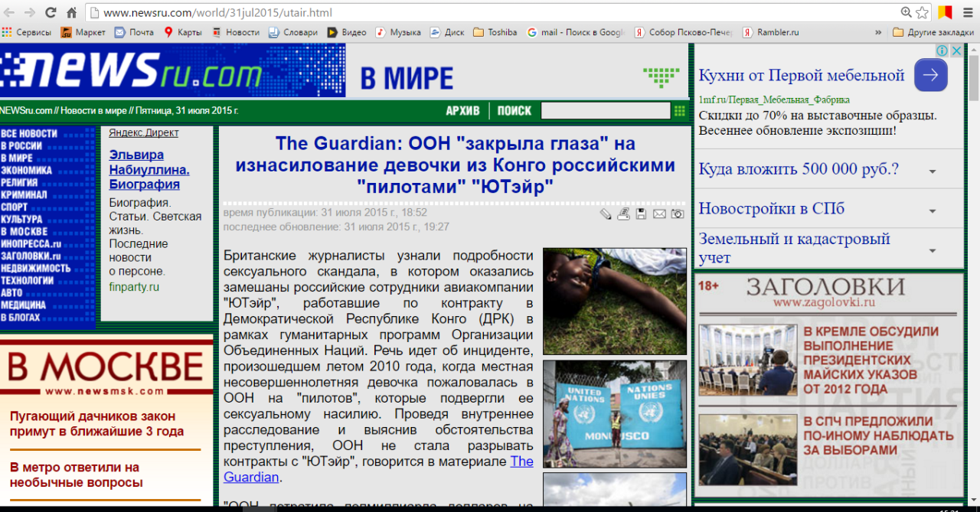Viewport: 980px width, 512px height.
Task: Click the finparty.ru link
Action: 134,287
